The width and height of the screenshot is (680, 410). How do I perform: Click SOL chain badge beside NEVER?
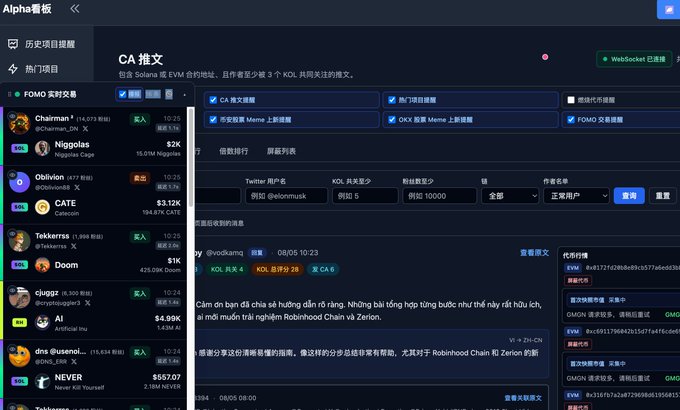point(20,381)
